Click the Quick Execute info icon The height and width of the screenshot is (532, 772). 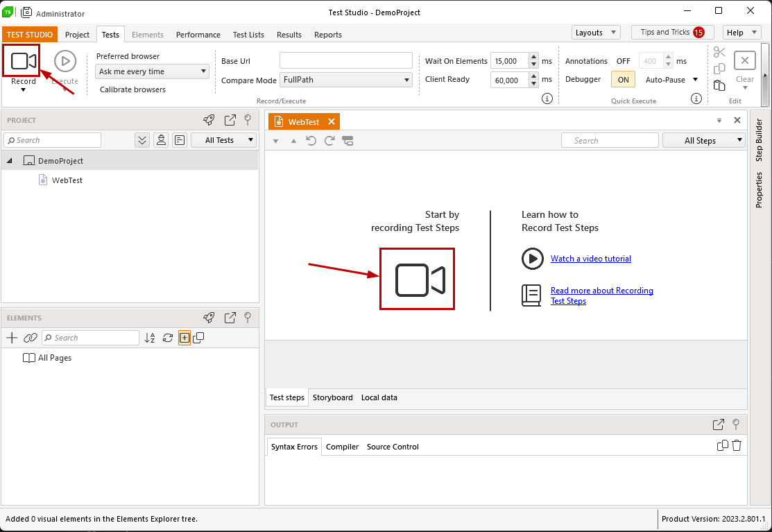[x=696, y=98]
